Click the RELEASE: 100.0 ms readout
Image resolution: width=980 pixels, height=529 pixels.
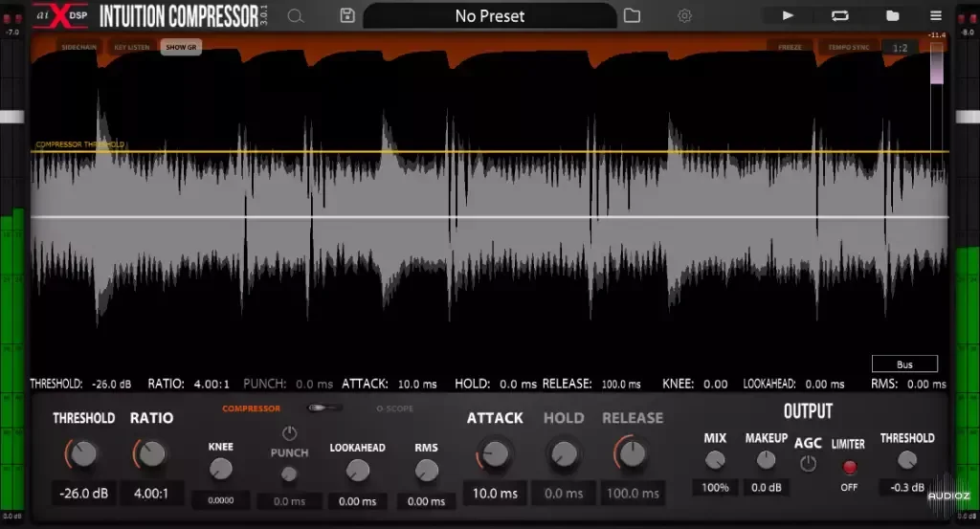point(591,385)
